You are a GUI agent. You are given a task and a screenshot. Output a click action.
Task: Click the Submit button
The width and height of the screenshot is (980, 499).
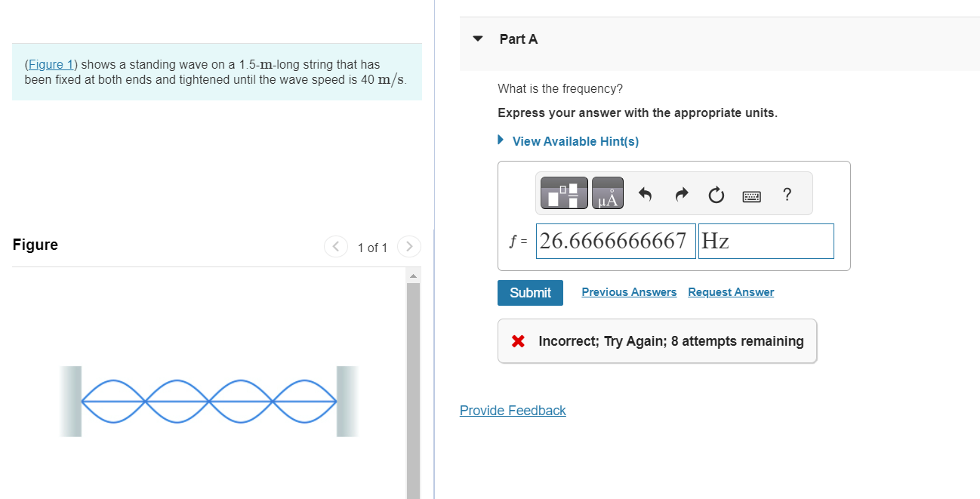(x=530, y=293)
